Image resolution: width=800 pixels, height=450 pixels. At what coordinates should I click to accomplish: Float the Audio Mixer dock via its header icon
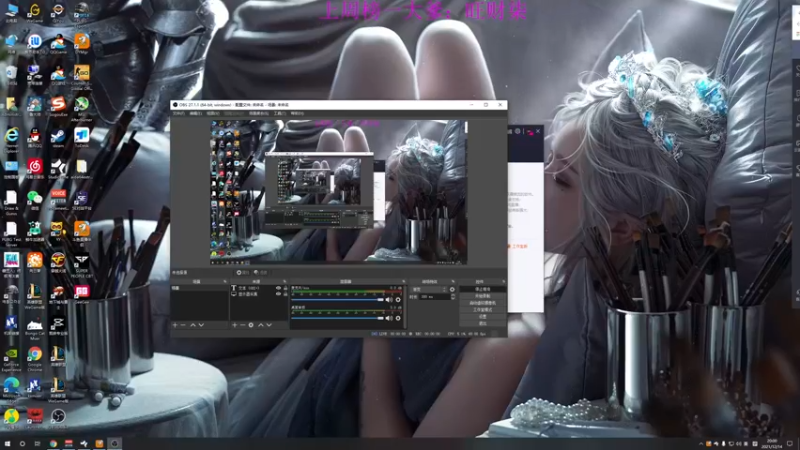404,282
